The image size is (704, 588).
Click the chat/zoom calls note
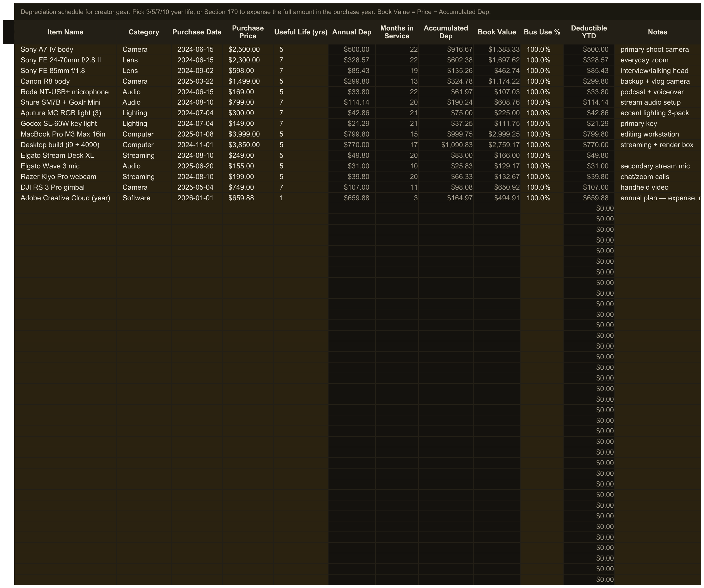pyautogui.click(x=657, y=177)
